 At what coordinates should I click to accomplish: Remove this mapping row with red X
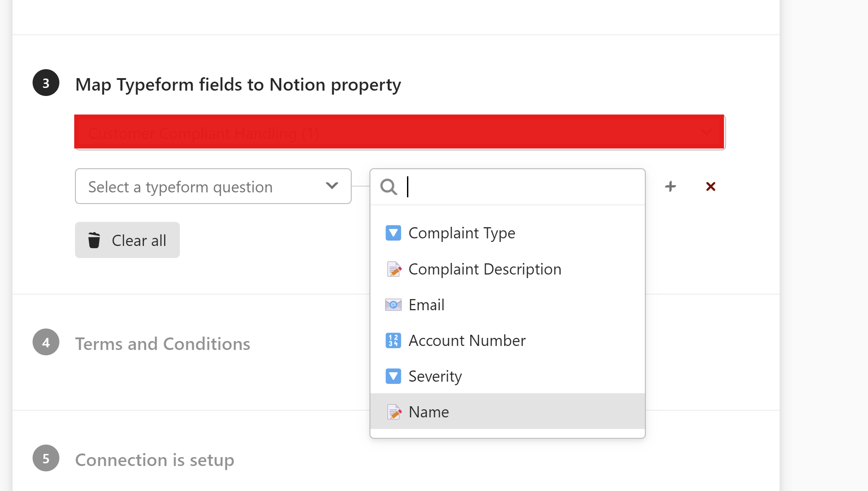(711, 187)
